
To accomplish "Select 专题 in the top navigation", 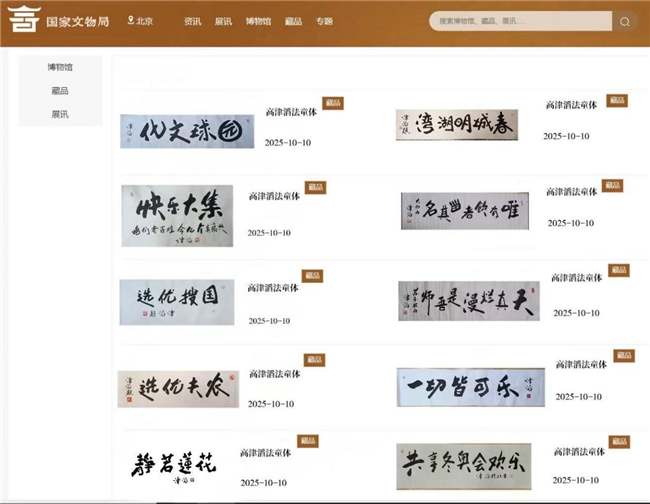I will (324, 21).
